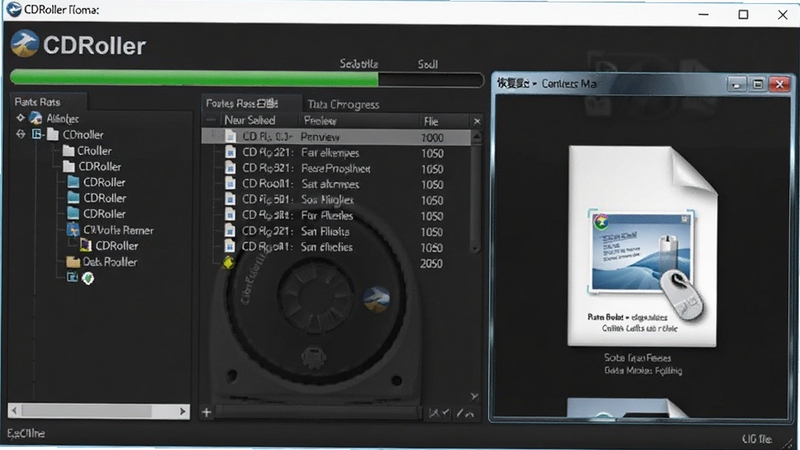Select row text Far elkenpes
This screenshot has height=450, width=800.
pyautogui.click(x=330, y=153)
